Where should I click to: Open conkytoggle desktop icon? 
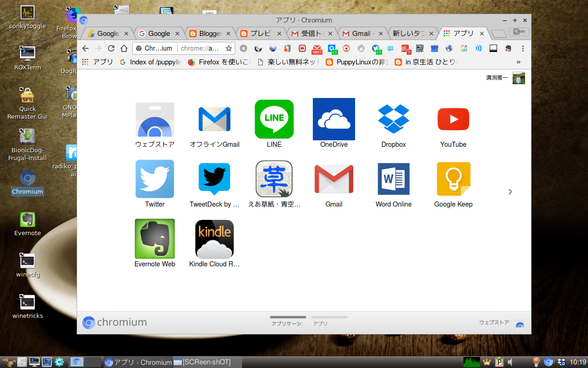coord(28,17)
